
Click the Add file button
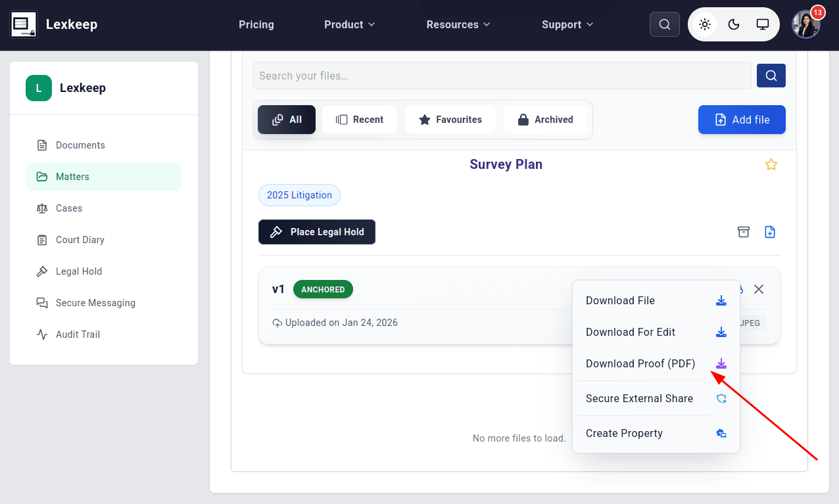pos(742,120)
